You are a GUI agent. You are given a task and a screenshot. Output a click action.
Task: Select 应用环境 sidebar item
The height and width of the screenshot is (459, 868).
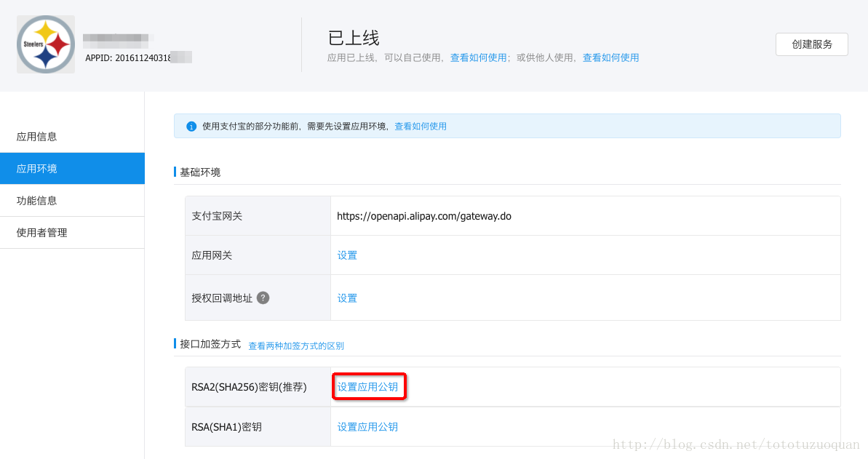pos(72,168)
